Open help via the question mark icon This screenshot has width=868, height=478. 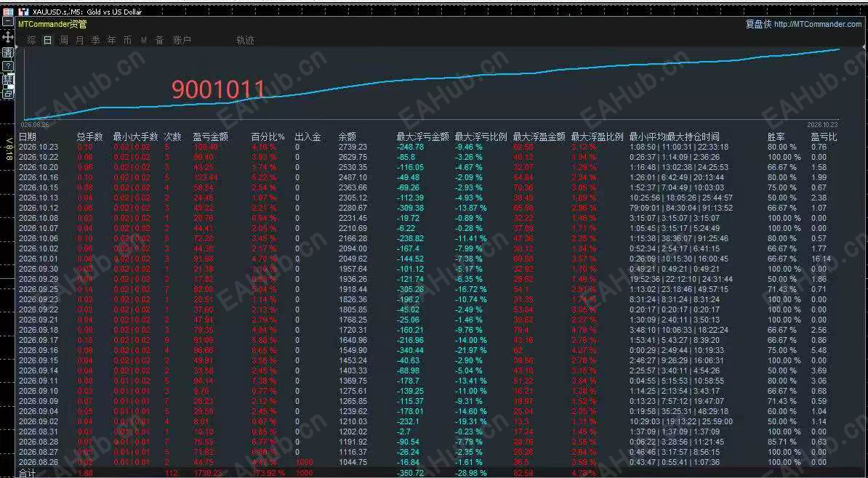(x=8, y=66)
